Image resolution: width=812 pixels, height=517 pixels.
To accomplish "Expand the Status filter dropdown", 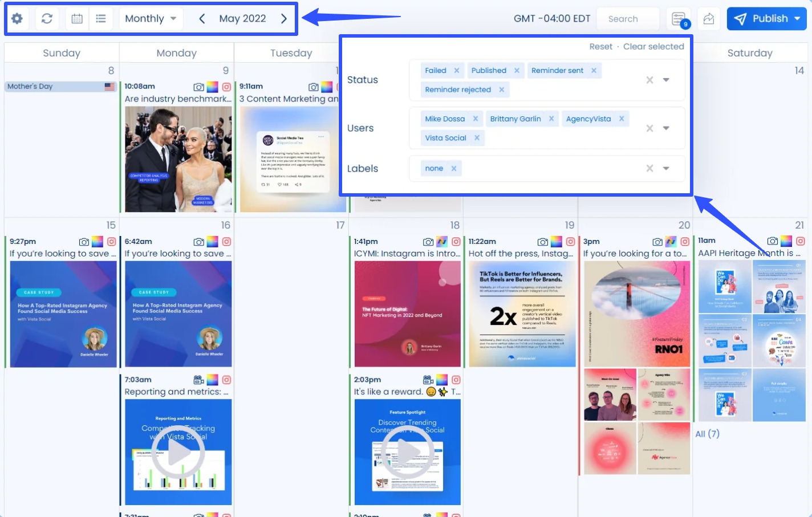I will click(x=666, y=80).
